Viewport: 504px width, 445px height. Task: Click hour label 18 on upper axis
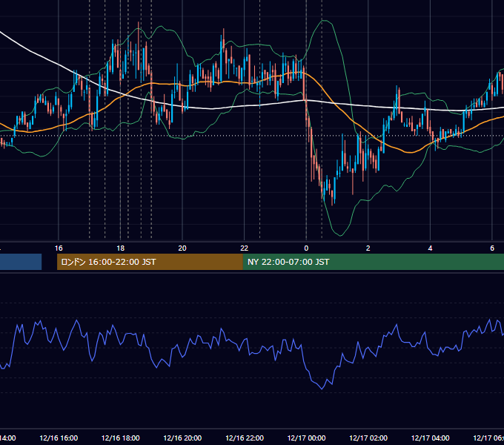point(121,248)
